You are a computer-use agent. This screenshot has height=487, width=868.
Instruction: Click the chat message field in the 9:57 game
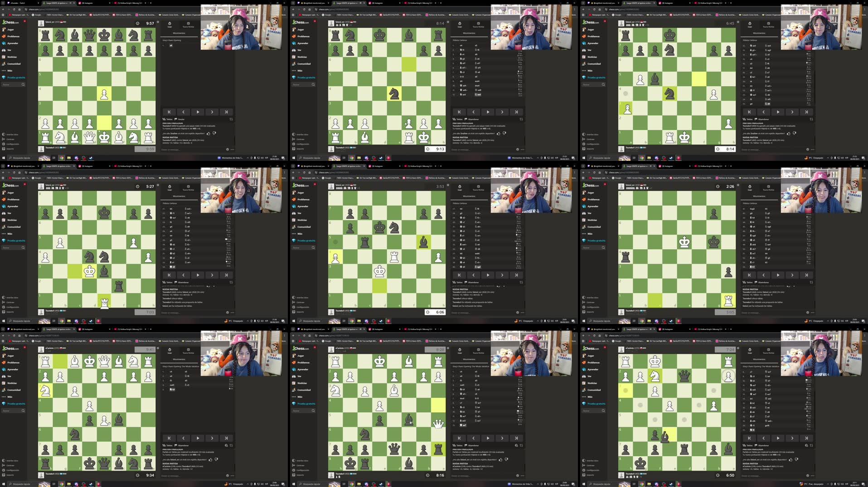pyautogui.click(x=193, y=149)
